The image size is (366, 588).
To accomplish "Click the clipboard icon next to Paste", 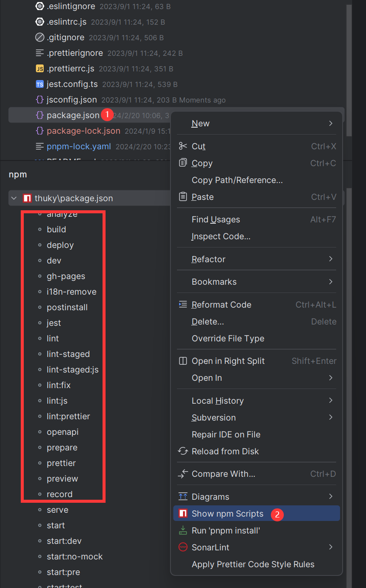I will coord(183,197).
